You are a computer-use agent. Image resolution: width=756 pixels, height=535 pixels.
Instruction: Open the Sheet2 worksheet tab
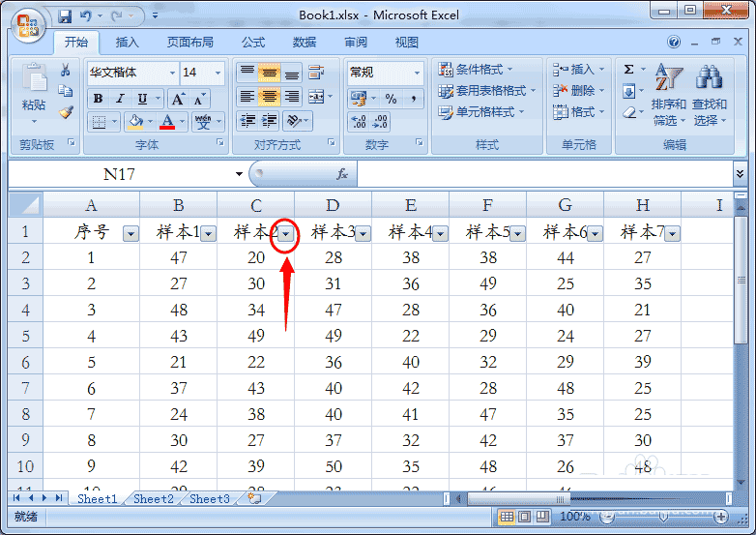point(154,499)
